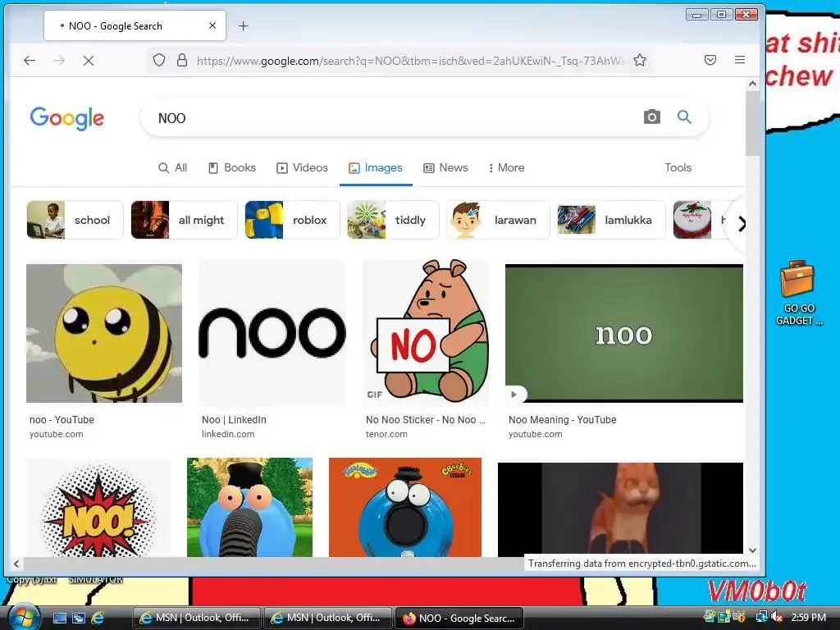
Task: Expand the More search options
Action: 506,167
